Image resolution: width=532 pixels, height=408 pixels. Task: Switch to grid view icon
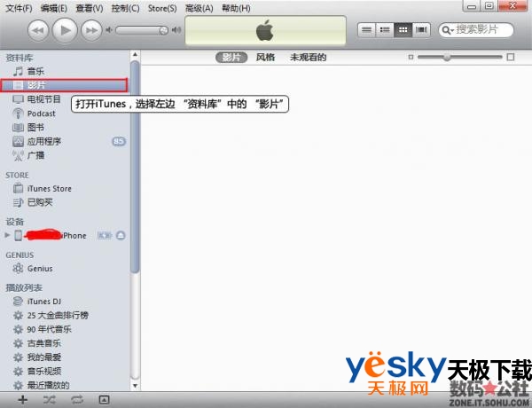[403, 30]
